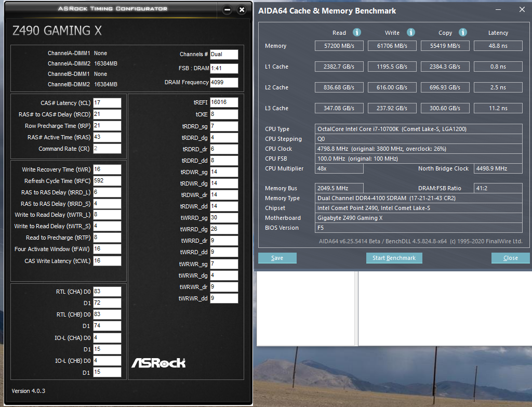Image resolution: width=532 pixels, height=407 pixels.
Task: Click the tRDRD_dg value field
Action: coord(224,138)
